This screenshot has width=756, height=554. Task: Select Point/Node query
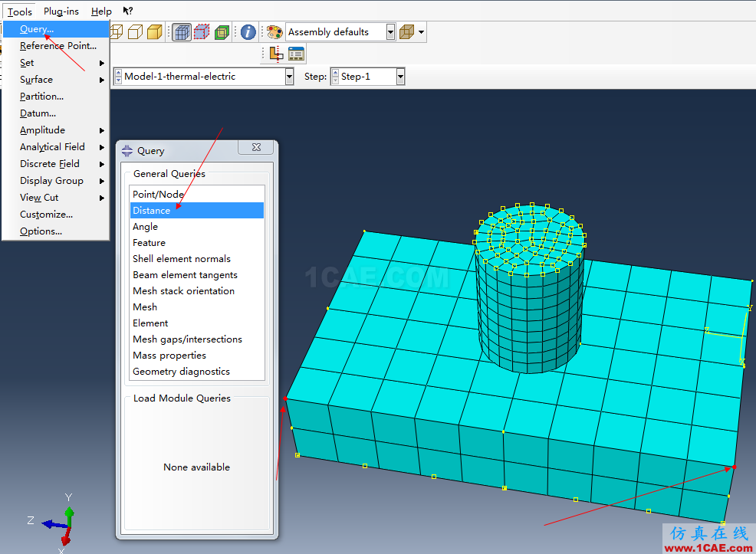coord(197,194)
